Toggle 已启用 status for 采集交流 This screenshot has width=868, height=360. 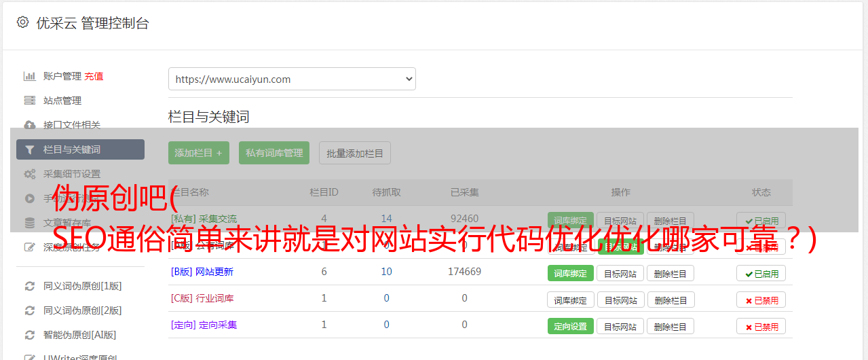point(761,221)
